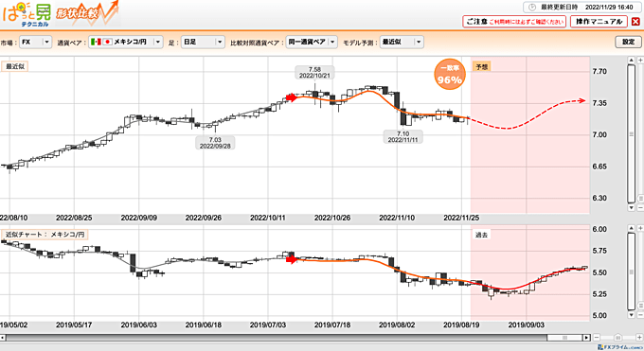Click the 近似チャート：メキシコ/円 label
The height and width of the screenshot is (351, 644).
click(x=45, y=235)
